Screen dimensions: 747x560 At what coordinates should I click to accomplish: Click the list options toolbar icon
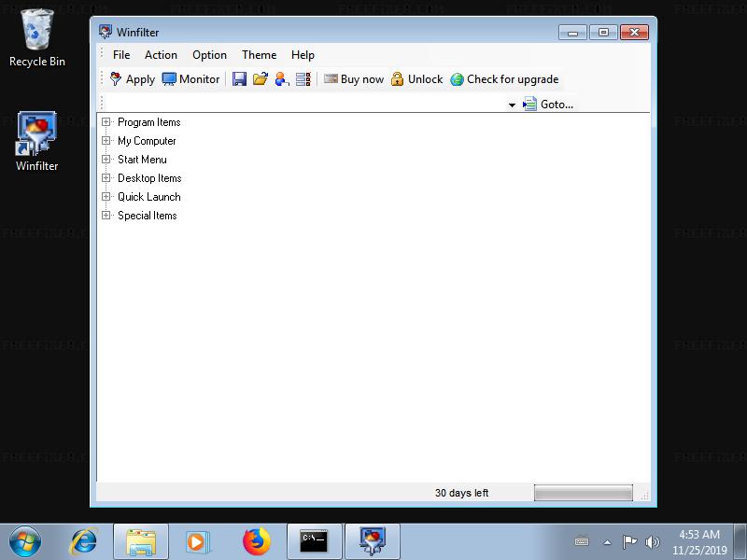point(303,79)
